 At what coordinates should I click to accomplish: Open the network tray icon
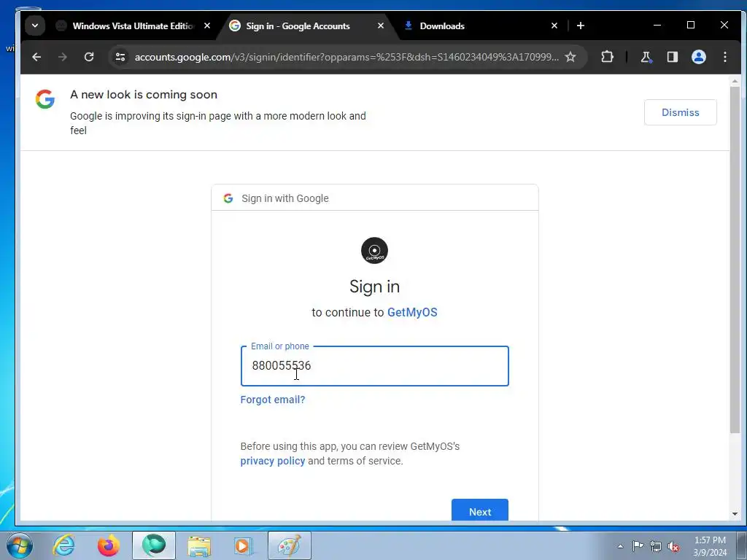(x=656, y=546)
